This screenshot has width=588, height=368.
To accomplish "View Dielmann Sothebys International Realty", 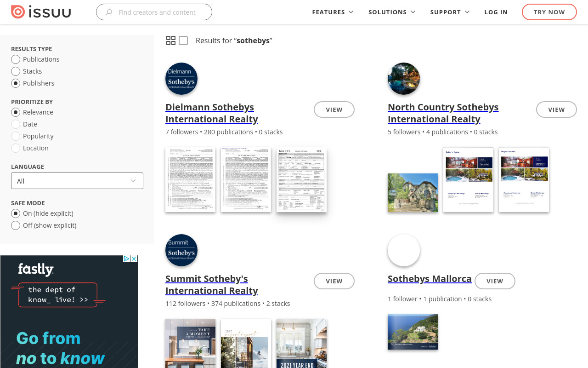I will 334,109.
